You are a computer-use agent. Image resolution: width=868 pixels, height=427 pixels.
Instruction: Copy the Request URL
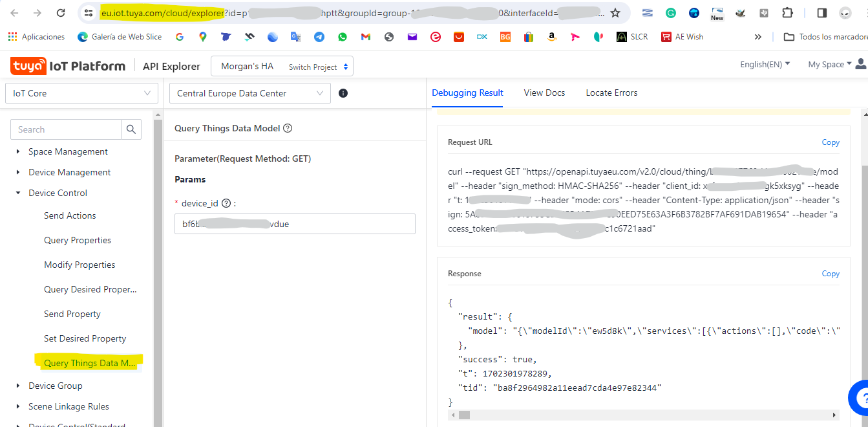coord(831,142)
